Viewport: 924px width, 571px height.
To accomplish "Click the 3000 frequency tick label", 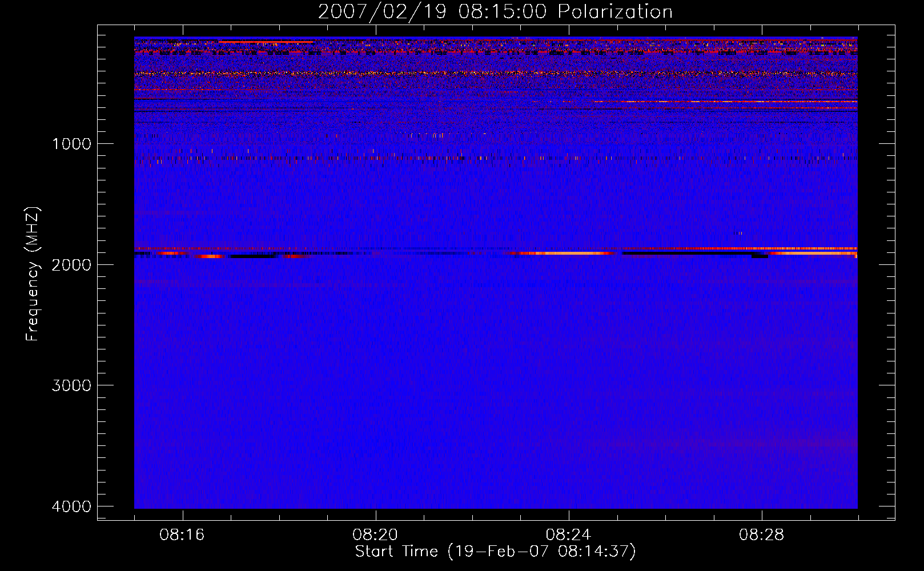I will tap(71, 385).
